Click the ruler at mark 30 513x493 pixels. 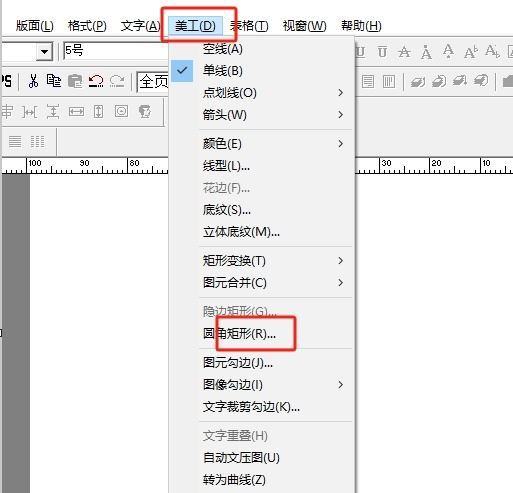point(386,163)
